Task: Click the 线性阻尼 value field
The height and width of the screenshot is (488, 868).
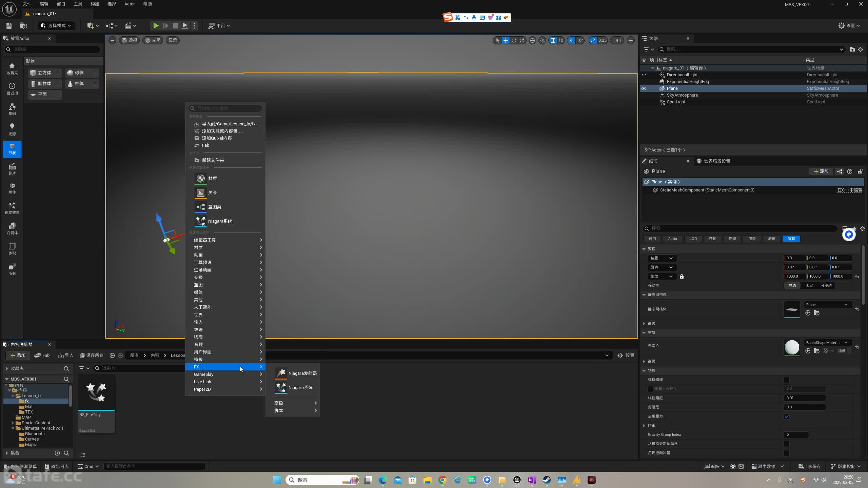Action: point(804,398)
